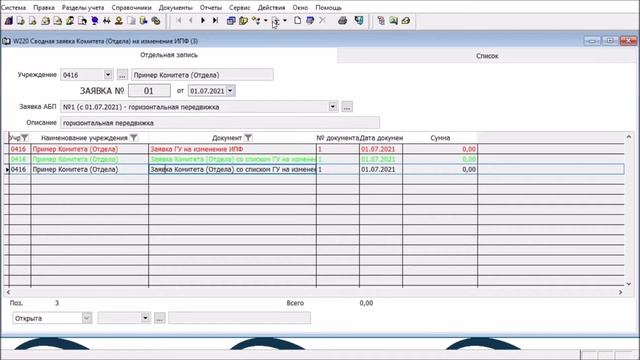640x360 pixels.
Task: Click the blue globe person toolbar icon
Action: [x=94, y=20]
